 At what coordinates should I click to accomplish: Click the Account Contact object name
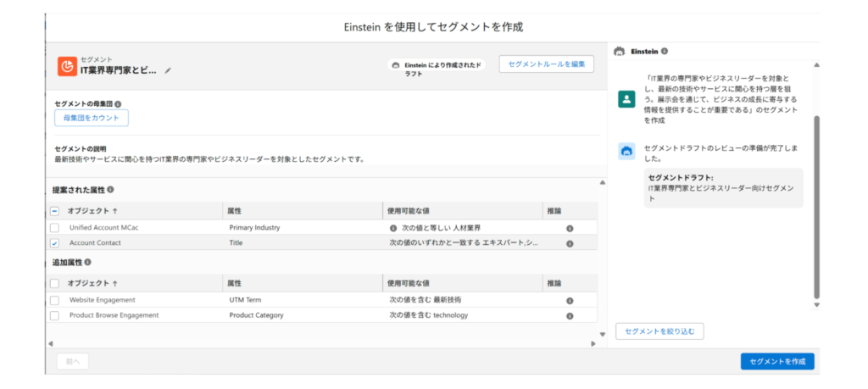coord(95,243)
